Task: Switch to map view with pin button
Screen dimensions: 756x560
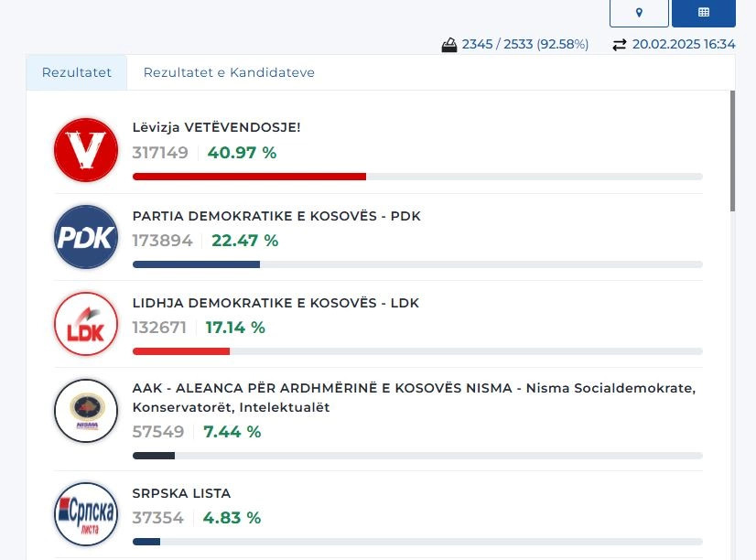Action: coord(639,13)
